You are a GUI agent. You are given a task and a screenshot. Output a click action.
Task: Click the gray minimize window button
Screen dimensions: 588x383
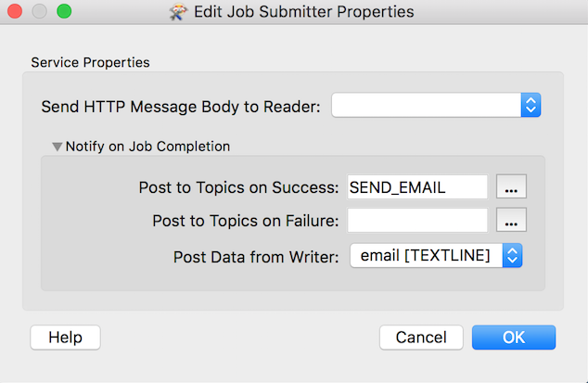pyautogui.click(x=39, y=11)
